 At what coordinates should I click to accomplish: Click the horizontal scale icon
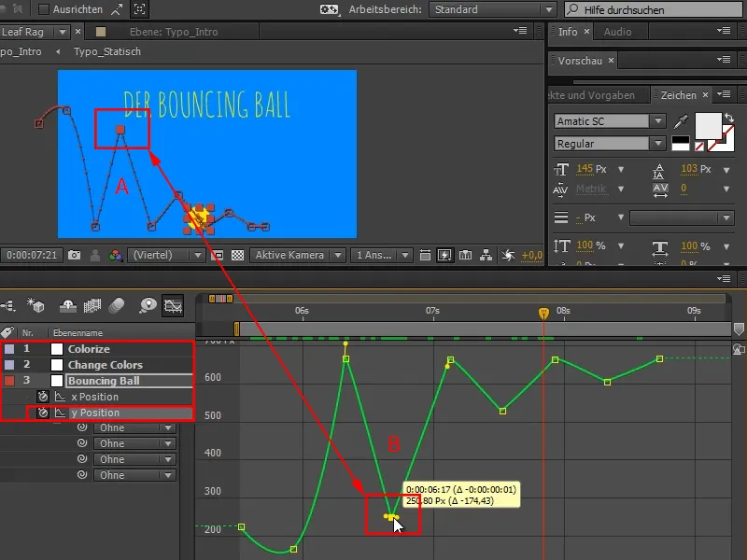tap(660, 246)
